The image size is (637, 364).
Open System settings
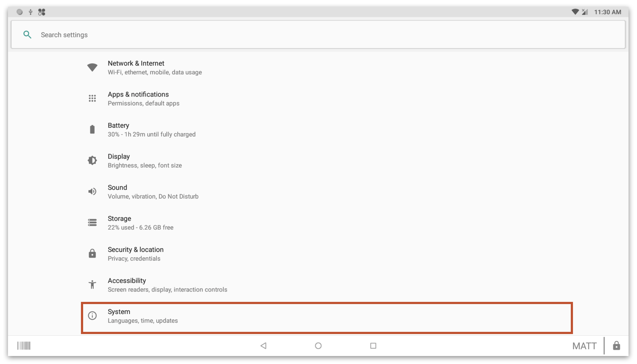pos(327,318)
